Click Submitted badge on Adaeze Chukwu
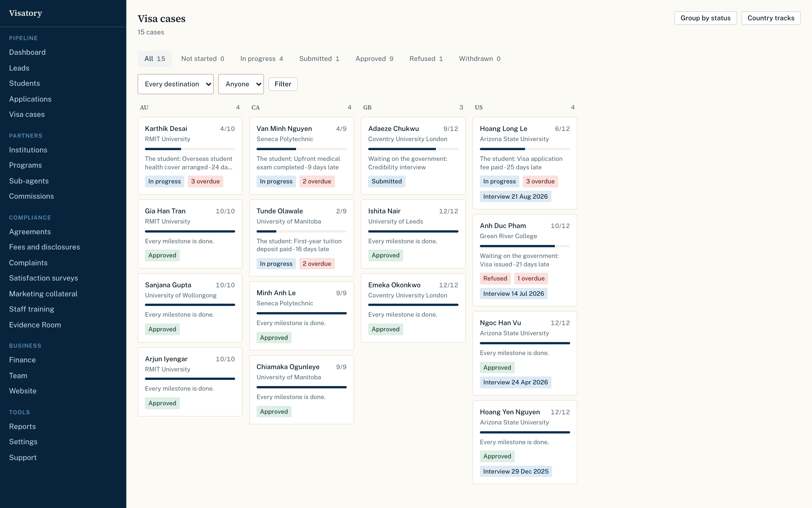The width and height of the screenshot is (812, 508). (x=387, y=181)
